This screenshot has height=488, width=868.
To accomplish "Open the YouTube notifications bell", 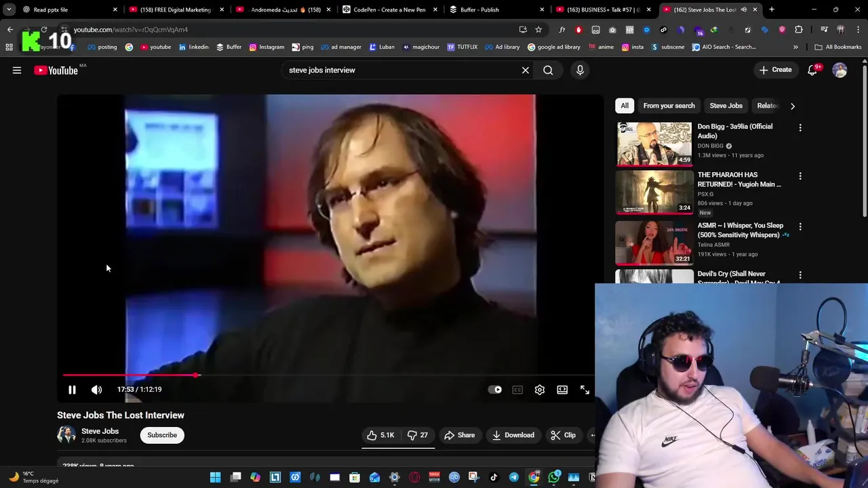I will [x=812, y=70].
